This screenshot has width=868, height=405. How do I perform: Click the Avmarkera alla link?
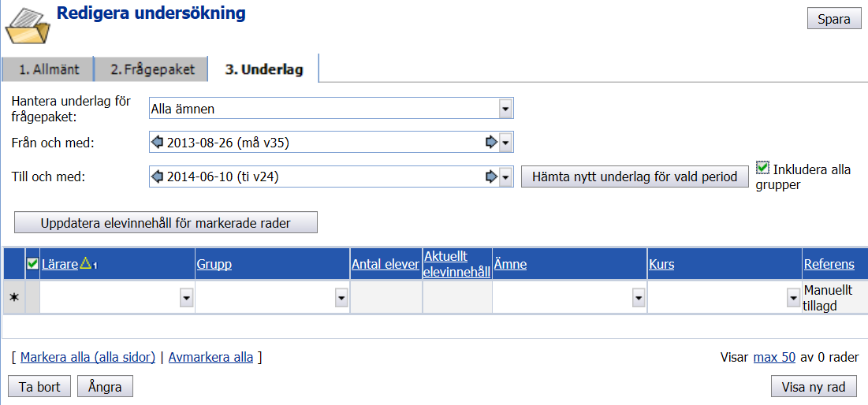tap(211, 358)
